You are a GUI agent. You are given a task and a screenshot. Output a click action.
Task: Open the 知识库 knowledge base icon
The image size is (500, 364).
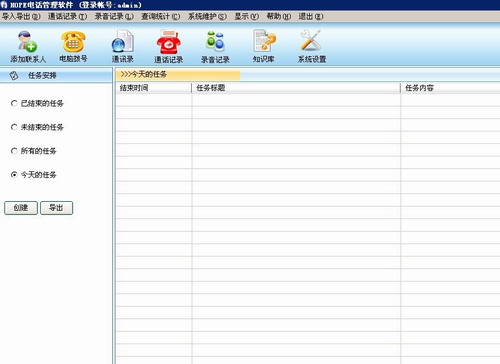264,42
